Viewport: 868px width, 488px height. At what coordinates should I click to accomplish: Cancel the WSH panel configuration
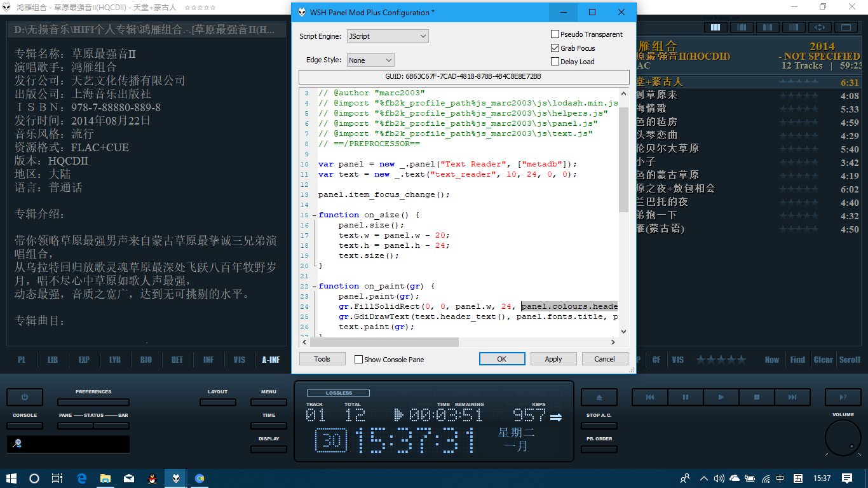[x=605, y=359]
